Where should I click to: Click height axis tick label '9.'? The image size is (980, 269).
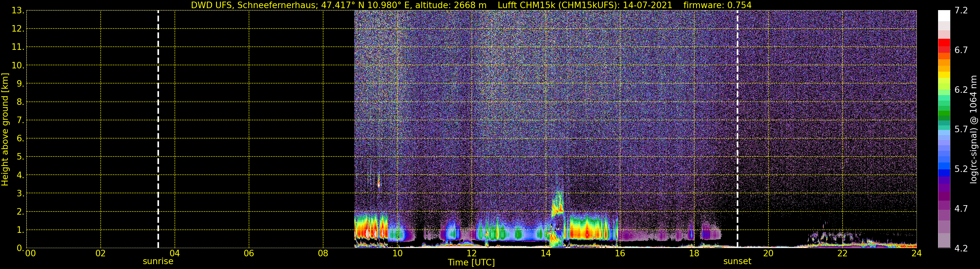point(20,84)
